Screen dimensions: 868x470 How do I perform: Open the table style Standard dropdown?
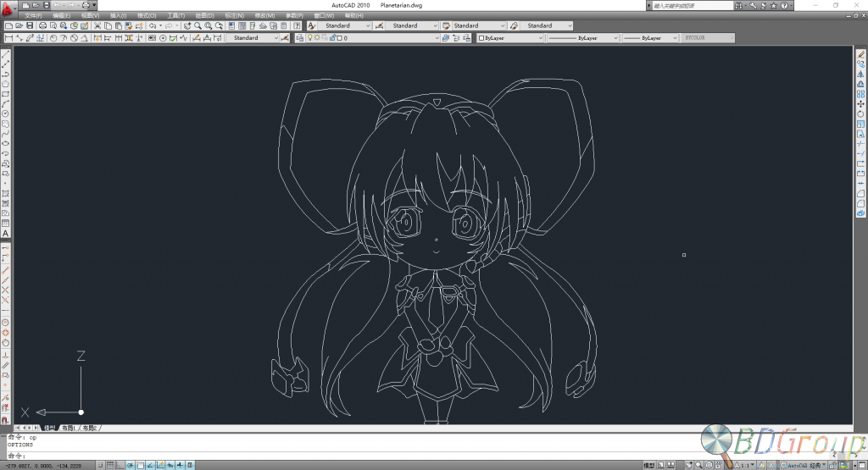point(479,25)
